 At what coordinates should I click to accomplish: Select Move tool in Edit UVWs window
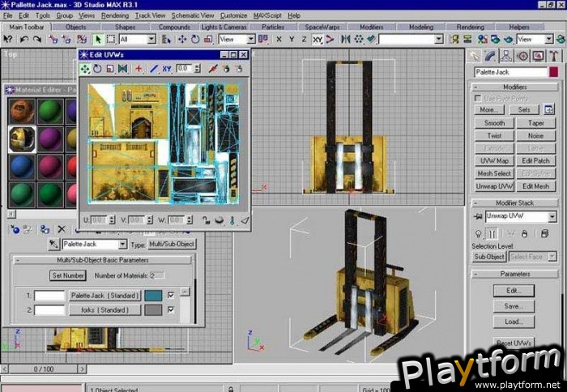(85, 69)
